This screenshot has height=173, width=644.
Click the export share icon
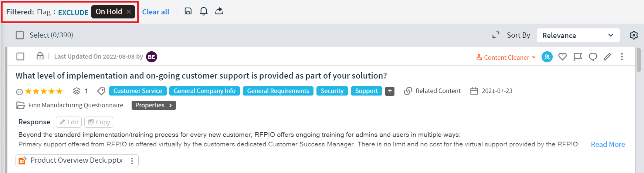[x=219, y=11]
